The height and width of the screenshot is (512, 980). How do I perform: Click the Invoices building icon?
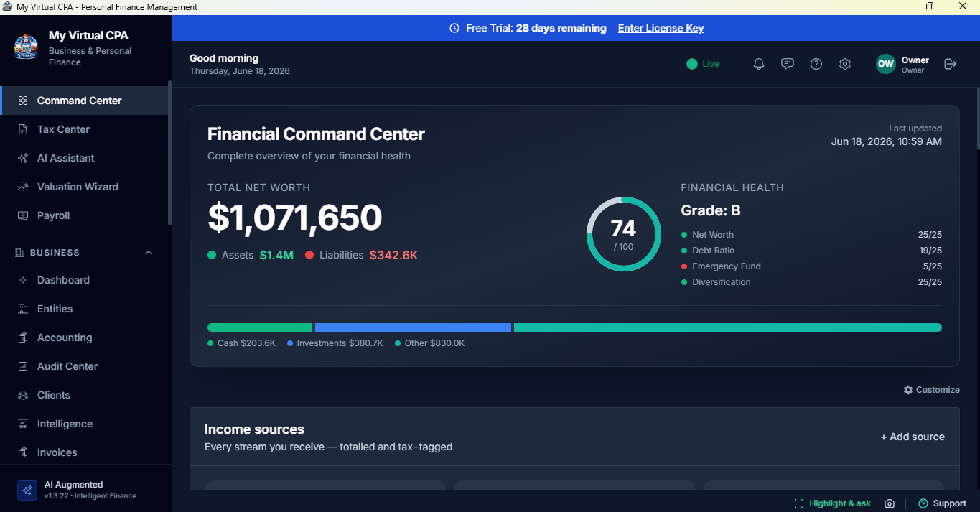(23, 452)
